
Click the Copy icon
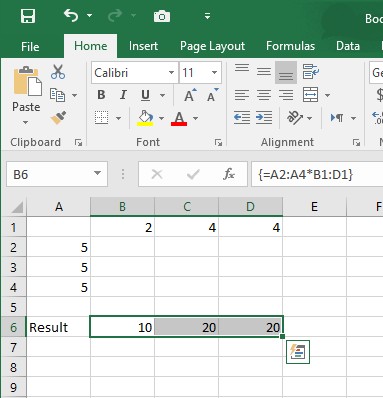click(x=57, y=95)
